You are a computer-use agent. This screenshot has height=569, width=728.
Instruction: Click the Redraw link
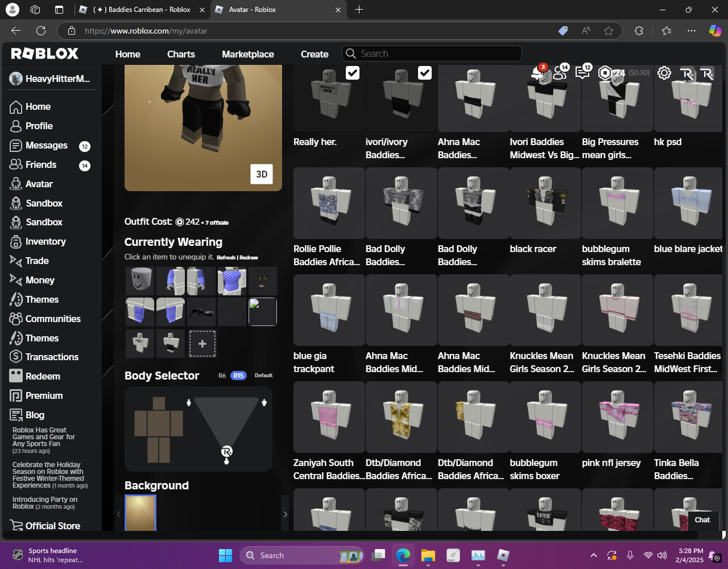coord(249,258)
